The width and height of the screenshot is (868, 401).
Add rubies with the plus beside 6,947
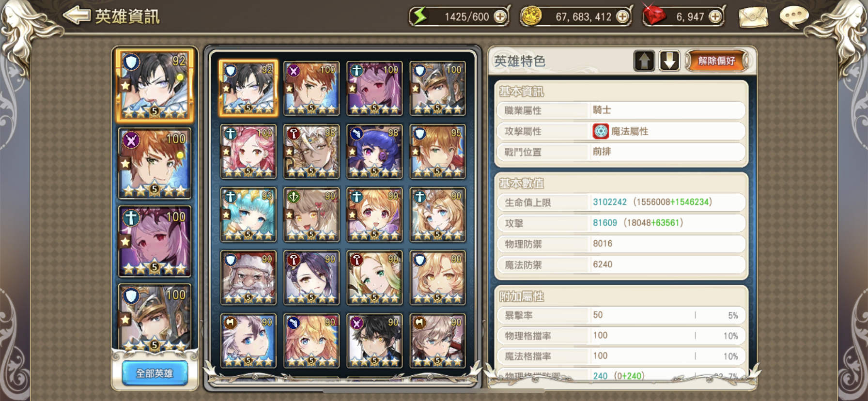pyautogui.click(x=715, y=17)
